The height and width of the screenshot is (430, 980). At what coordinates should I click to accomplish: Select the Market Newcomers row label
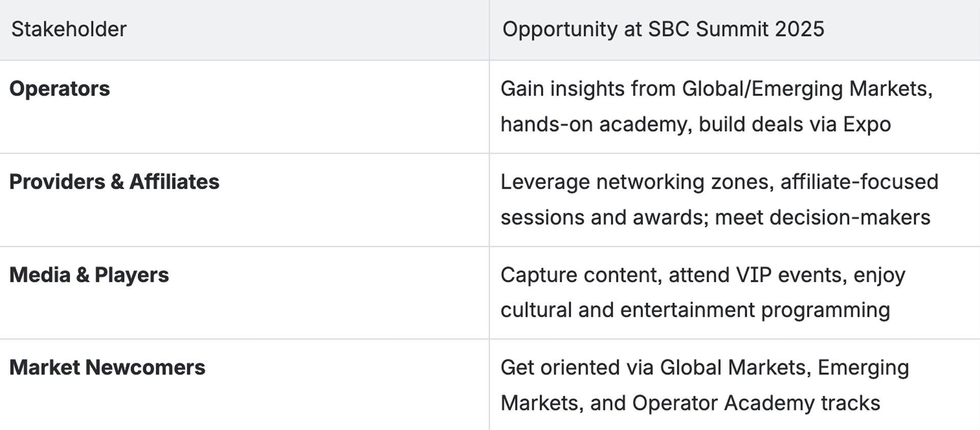click(x=107, y=368)
